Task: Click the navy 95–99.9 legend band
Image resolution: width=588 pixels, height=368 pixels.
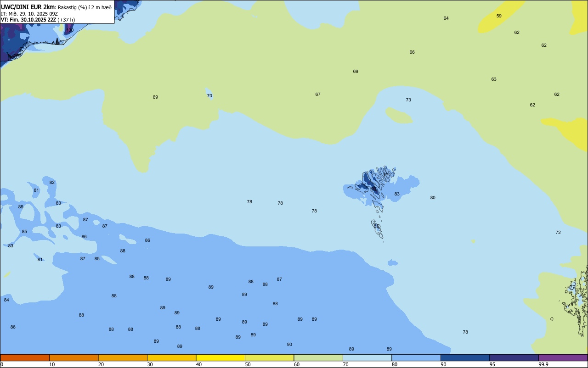Action: coord(514,357)
